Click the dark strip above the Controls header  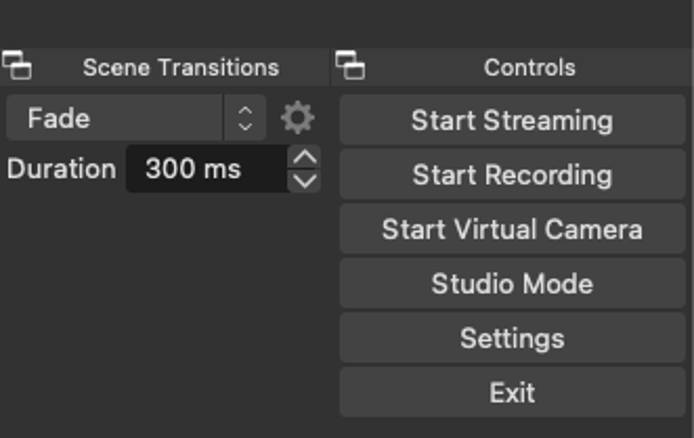click(512, 22)
